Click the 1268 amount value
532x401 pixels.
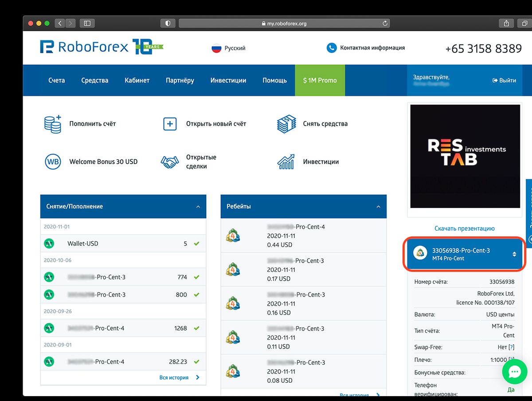point(180,328)
